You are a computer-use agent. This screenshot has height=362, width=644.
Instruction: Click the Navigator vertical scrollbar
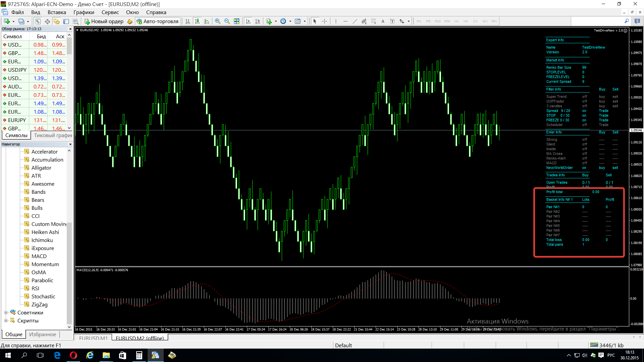click(69, 239)
